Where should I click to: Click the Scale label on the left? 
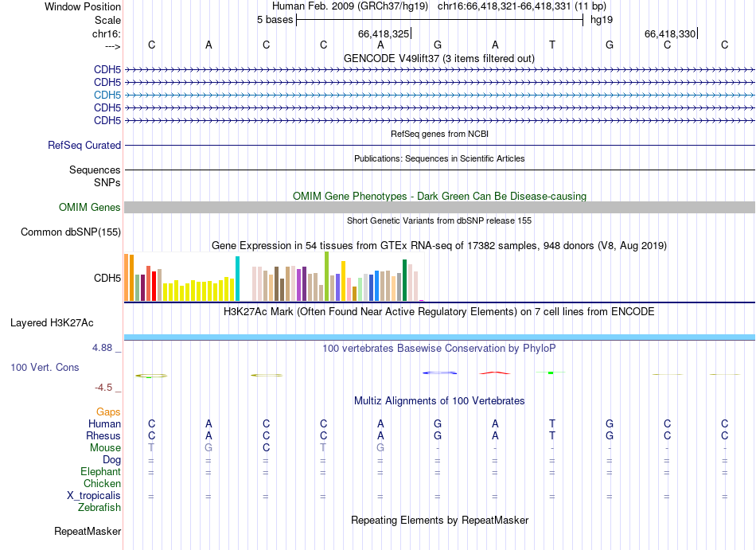[108, 20]
